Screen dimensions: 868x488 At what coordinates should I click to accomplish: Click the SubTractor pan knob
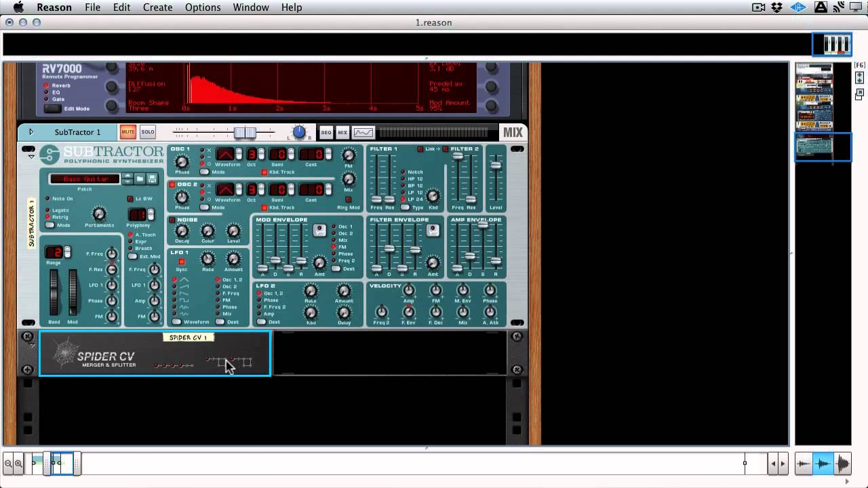299,132
